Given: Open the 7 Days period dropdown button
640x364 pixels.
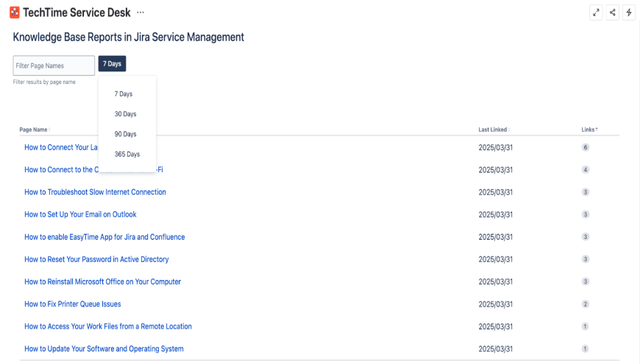Looking at the screenshot, I should click(112, 64).
